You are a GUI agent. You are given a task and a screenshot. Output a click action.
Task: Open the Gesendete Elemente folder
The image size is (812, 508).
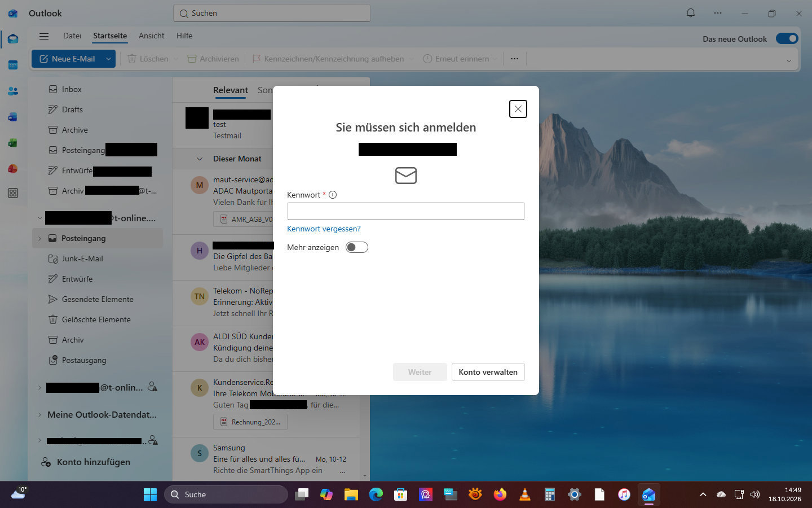pos(98,299)
